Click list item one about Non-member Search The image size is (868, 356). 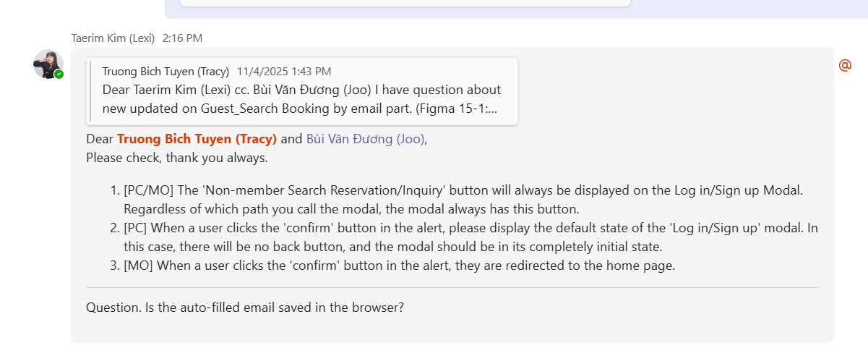tap(463, 191)
